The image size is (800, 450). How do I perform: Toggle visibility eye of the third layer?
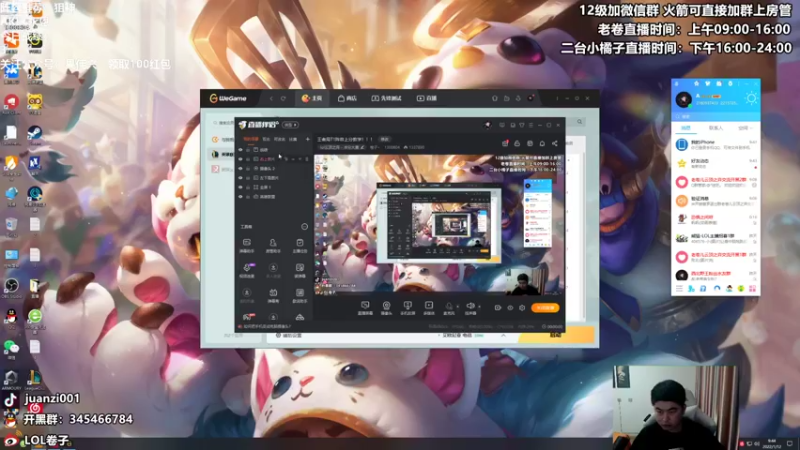click(240, 168)
